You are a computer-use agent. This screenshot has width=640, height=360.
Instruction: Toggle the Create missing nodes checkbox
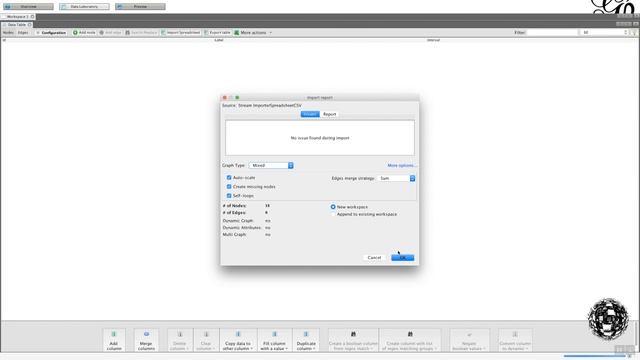coord(229,187)
